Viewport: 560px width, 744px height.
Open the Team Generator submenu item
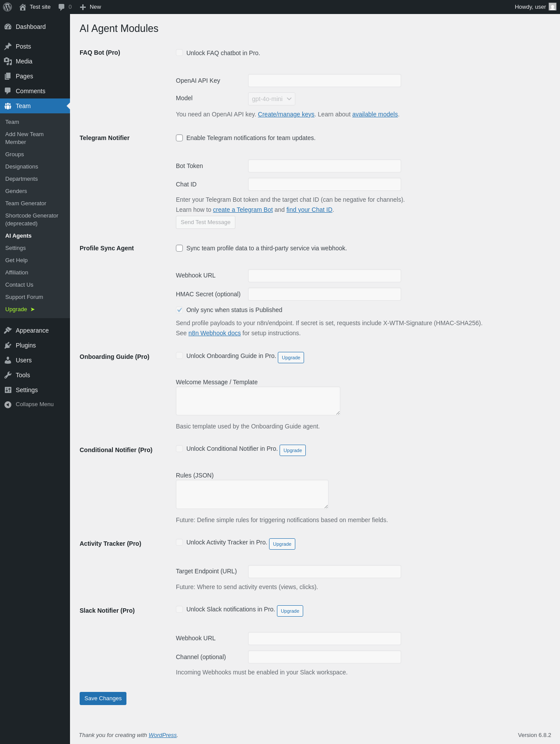tap(26, 204)
